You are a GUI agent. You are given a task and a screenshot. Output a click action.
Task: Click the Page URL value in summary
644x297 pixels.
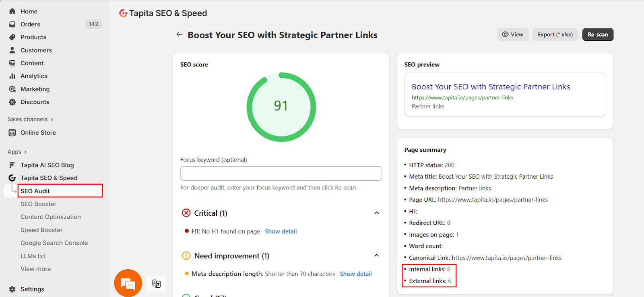pos(493,200)
